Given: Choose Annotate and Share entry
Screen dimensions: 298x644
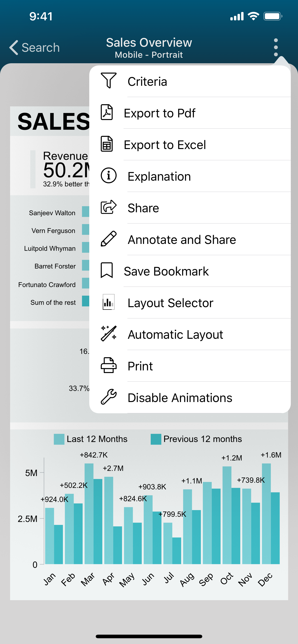Looking at the screenshot, I should (x=190, y=239).
